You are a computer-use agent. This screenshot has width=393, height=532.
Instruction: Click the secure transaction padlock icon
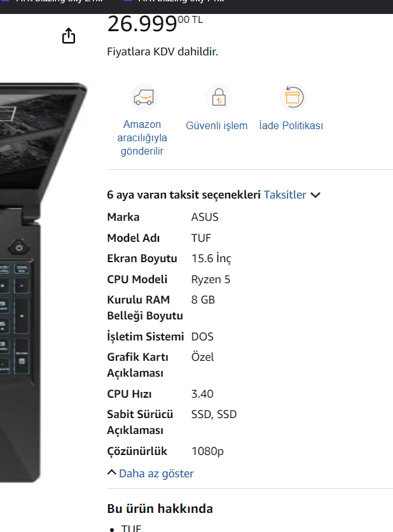(219, 97)
